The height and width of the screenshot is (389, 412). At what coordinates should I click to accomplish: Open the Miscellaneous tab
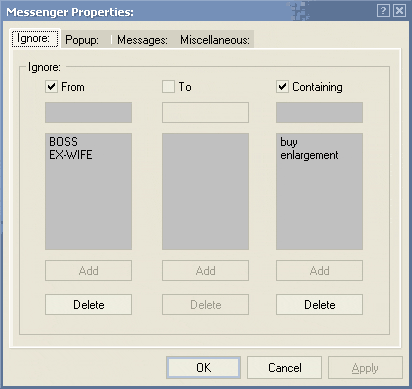pos(215,40)
